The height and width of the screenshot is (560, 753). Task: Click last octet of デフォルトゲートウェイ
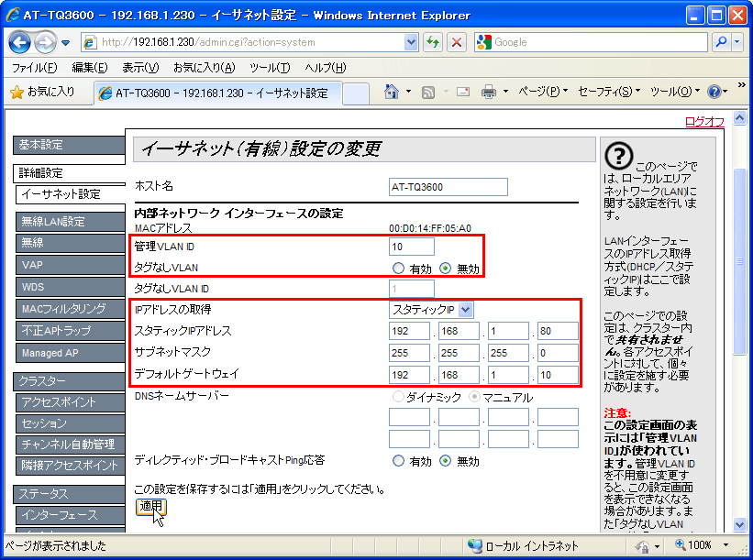tap(558, 375)
